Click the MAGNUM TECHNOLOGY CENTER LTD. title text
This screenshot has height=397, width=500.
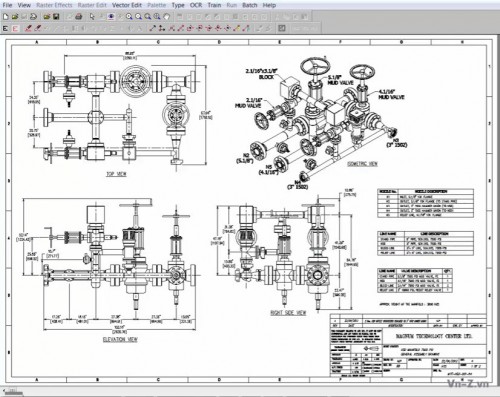[434, 336]
